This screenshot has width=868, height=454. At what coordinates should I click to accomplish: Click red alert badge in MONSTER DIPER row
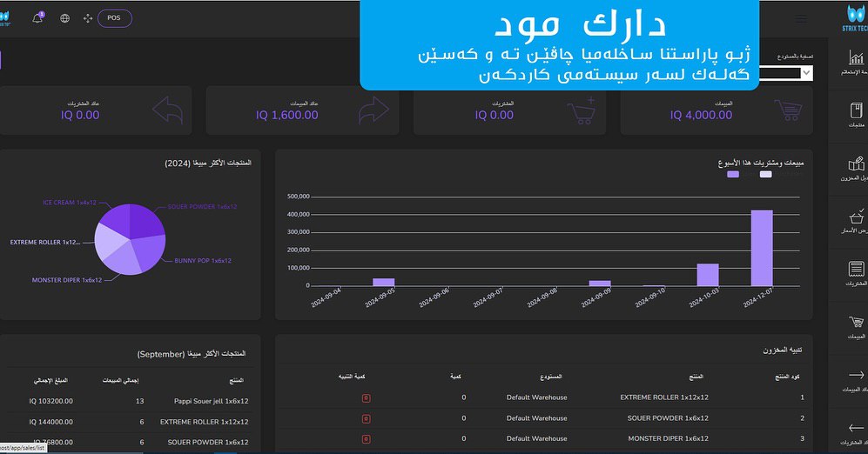366,439
